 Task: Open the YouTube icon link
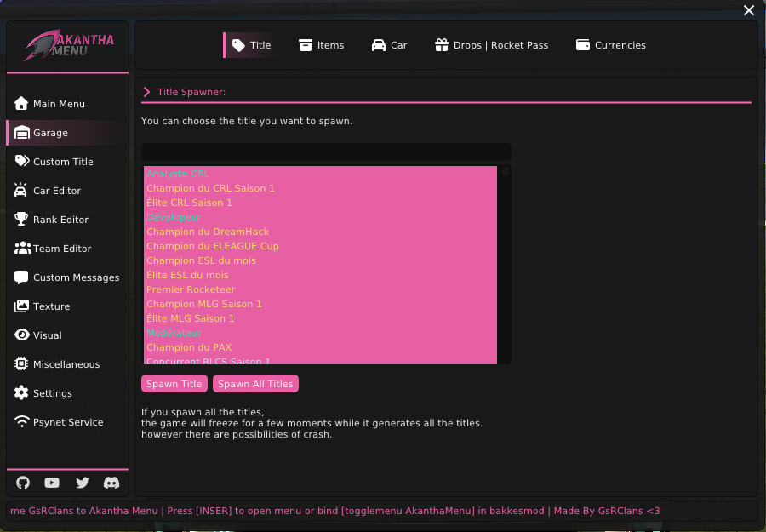click(52, 483)
